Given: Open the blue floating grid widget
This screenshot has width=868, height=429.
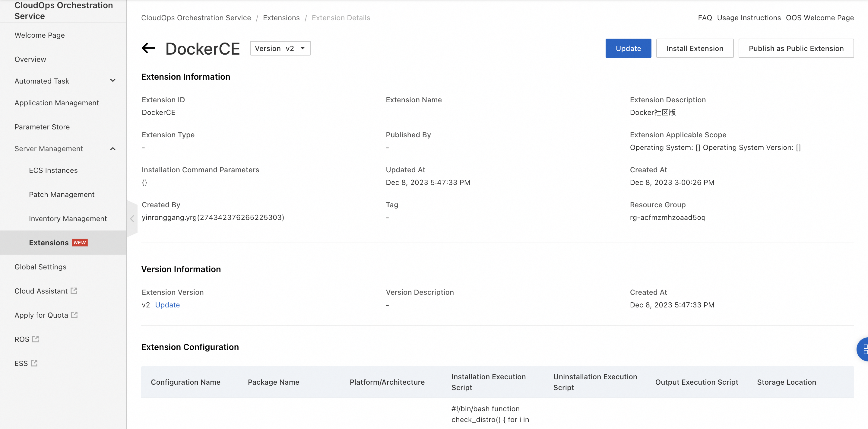Looking at the screenshot, I should (863, 349).
